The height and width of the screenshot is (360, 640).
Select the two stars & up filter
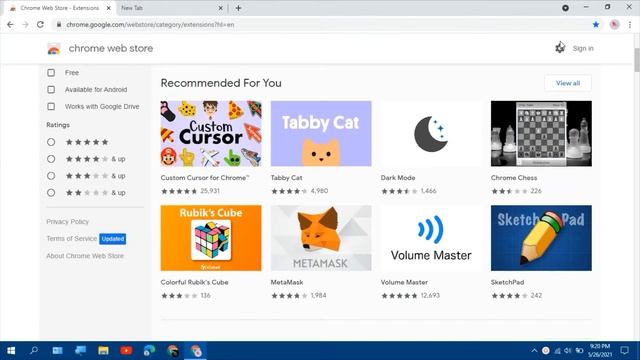click(x=51, y=193)
